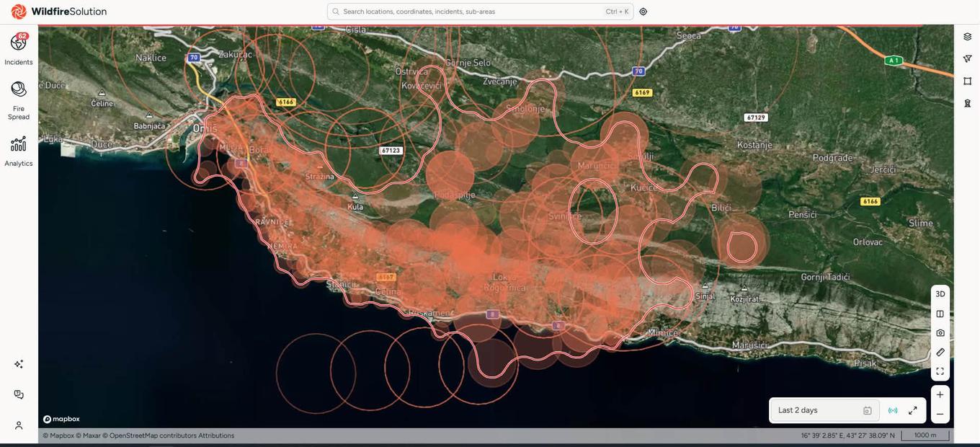Toggle 3D map view
Image resolution: width=980 pixels, height=447 pixels.
(940, 294)
